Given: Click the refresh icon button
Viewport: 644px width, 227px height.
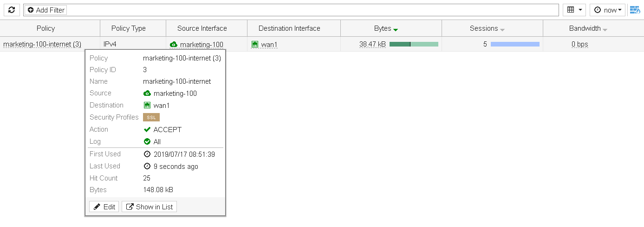Looking at the screenshot, I should [x=12, y=10].
